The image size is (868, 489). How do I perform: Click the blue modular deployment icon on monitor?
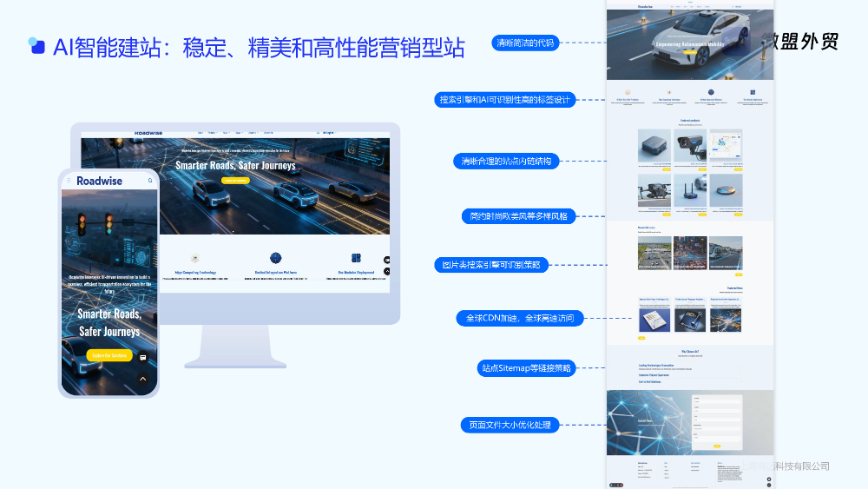coord(356,258)
